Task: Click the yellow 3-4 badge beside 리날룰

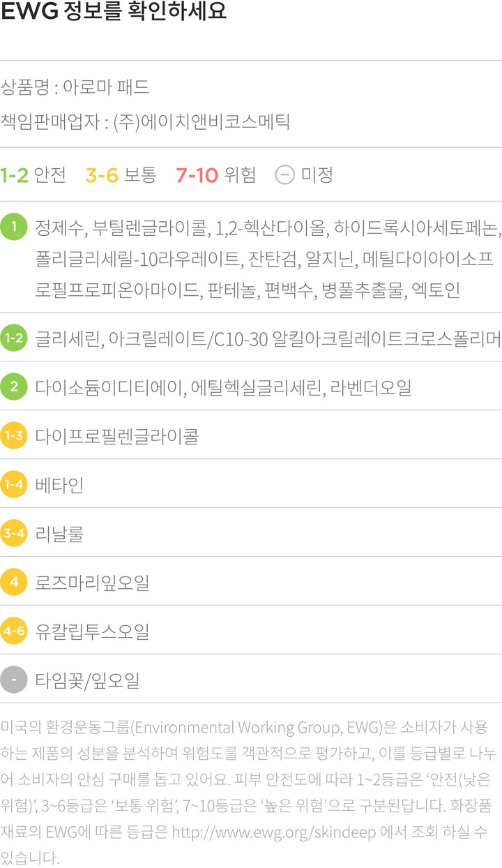Action: (x=14, y=534)
